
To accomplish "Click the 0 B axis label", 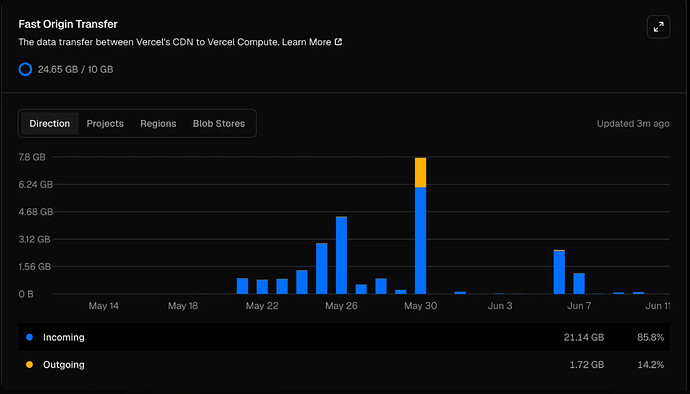I will (x=26, y=294).
